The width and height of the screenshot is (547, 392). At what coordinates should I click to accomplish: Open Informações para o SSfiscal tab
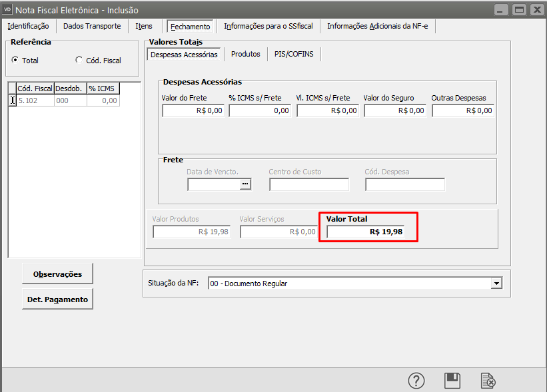[x=269, y=26]
